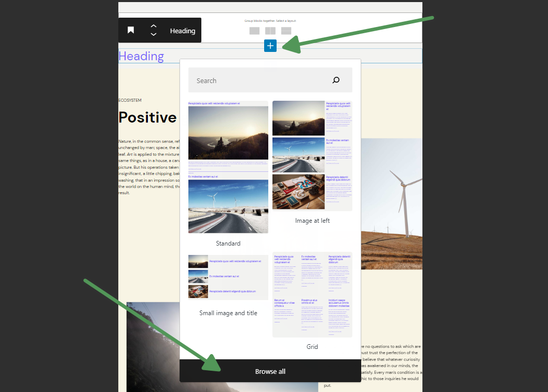The width and height of the screenshot is (548, 392).
Task: Click the Small image and title label
Action: point(228,313)
